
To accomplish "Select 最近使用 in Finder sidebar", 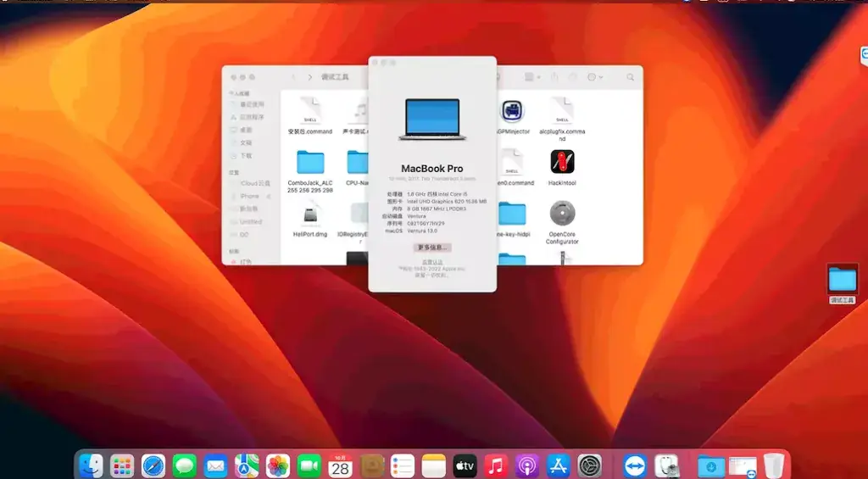I will point(248,104).
